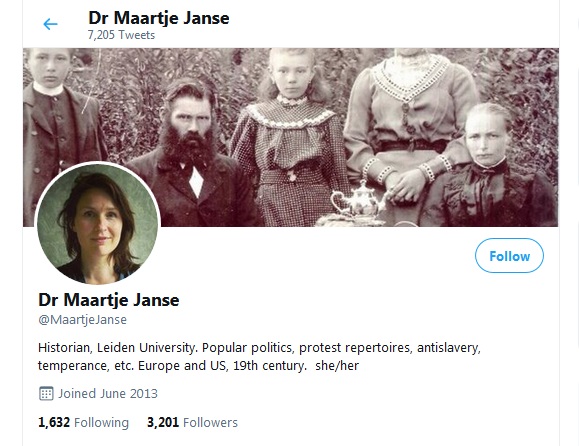The image size is (579, 446).
Task: Click the calendar icon beside Joined date
Action: [x=46, y=394]
